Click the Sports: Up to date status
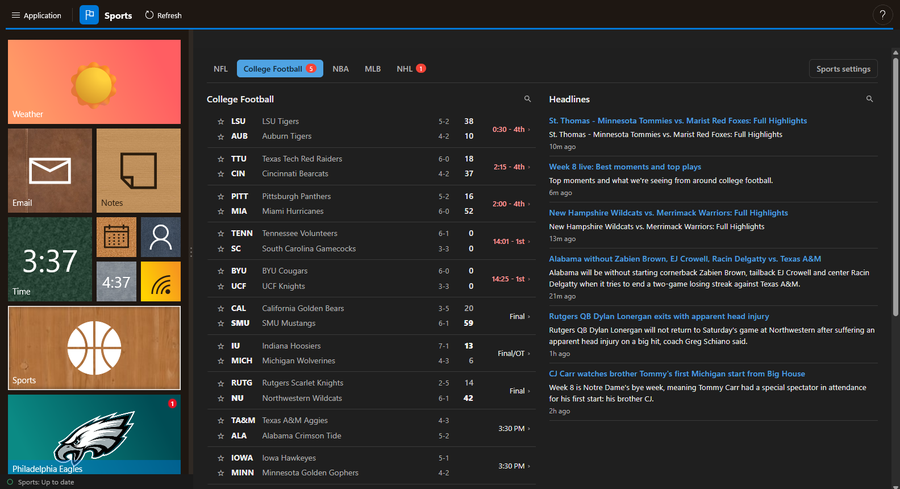This screenshot has height=489, width=900. (x=40, y=482)
